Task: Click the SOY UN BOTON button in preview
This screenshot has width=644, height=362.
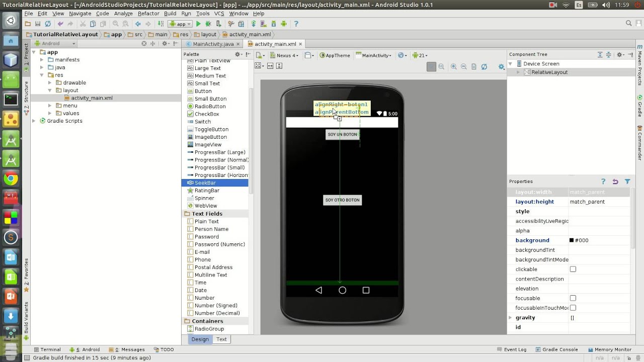Action: coord(343,135)
